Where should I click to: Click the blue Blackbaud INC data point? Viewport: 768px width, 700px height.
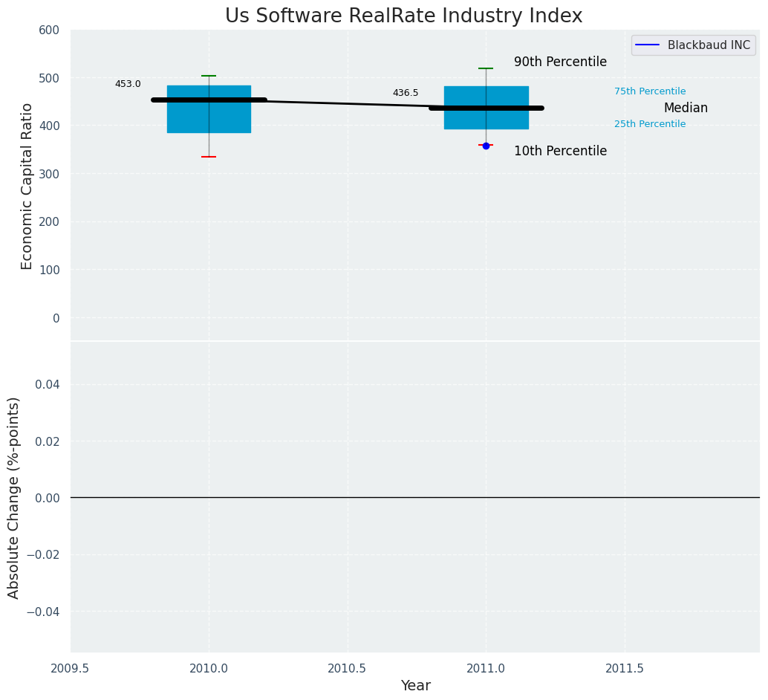pyautogui.click(x=486, y=146)
